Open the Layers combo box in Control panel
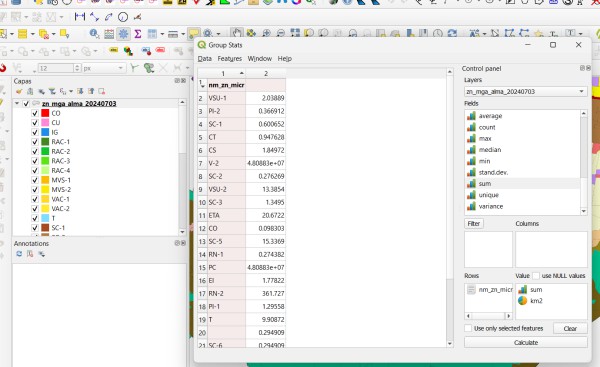Viewport: 600px width, 367px height. click(525, 92)
